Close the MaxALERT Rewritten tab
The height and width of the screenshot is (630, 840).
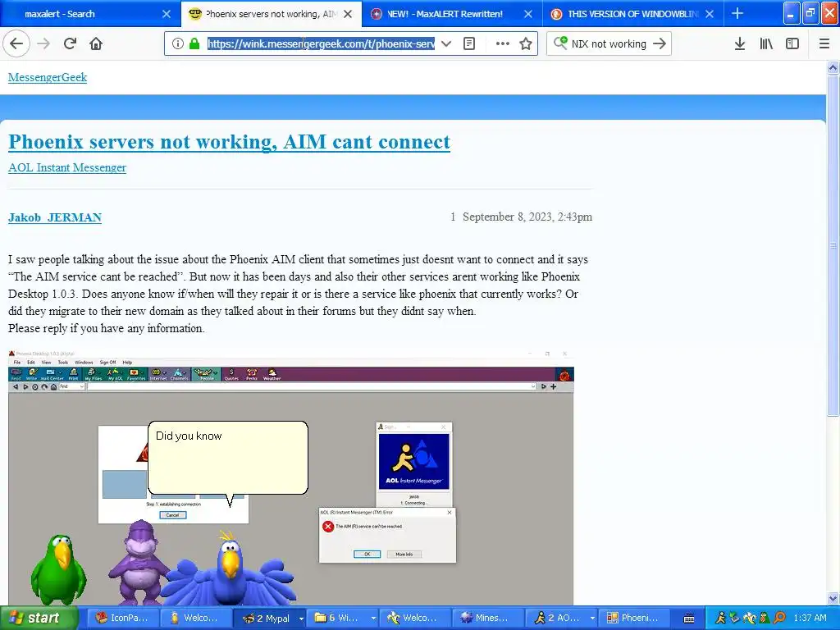click(x=528, y=14)
